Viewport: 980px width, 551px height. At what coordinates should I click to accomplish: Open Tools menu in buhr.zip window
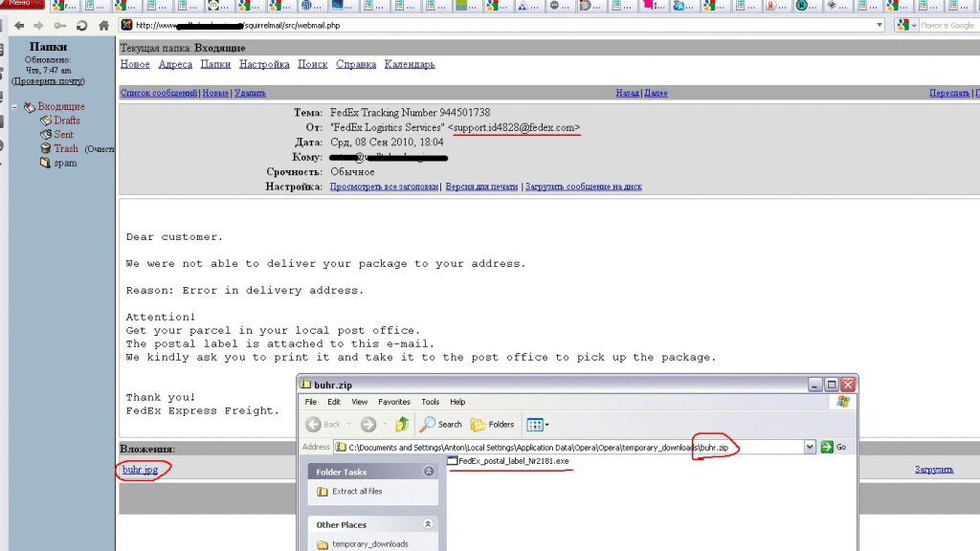click(430, 402)
